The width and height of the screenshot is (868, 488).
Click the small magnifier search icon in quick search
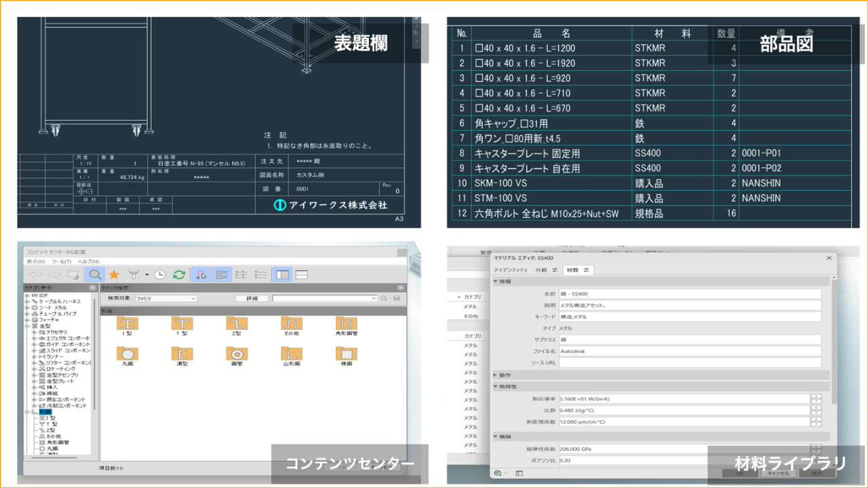[384, 298]
